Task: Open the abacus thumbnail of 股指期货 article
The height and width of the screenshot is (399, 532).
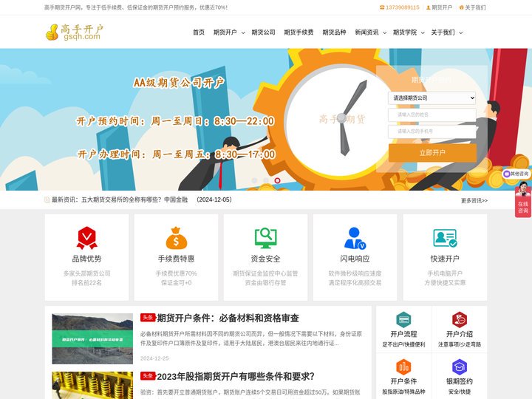Action: click(92, 386)
